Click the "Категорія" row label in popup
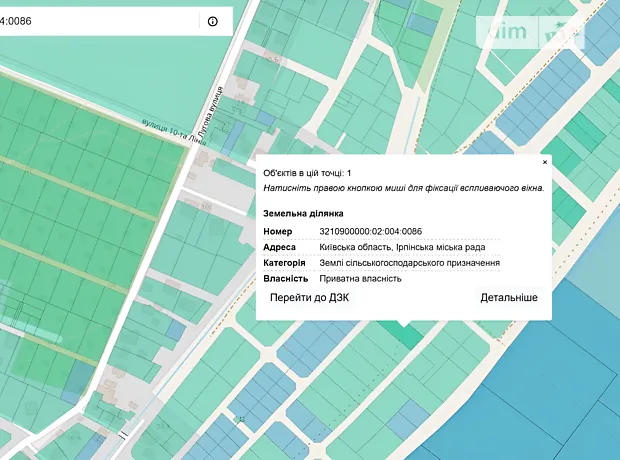The image size is (620, 460). [284, 263]
